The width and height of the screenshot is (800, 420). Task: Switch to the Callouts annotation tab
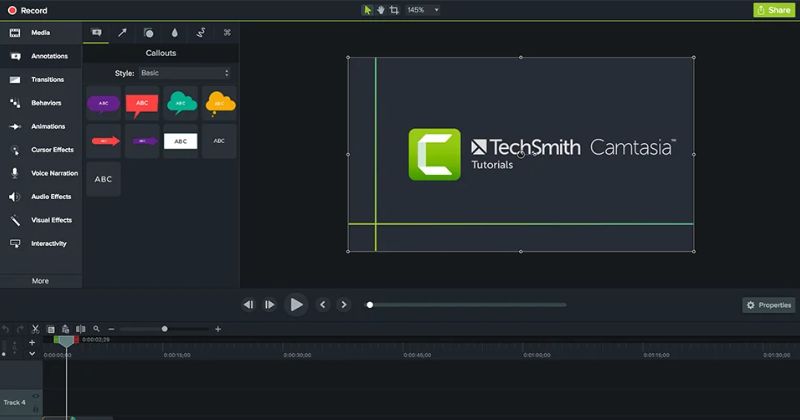click(x=96, y=33)
